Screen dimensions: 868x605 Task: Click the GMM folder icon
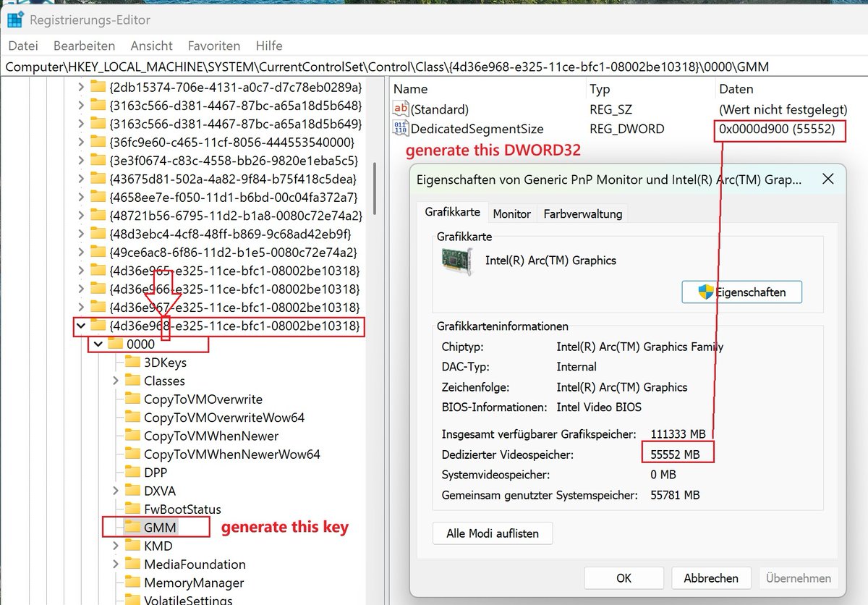point(132,528)
